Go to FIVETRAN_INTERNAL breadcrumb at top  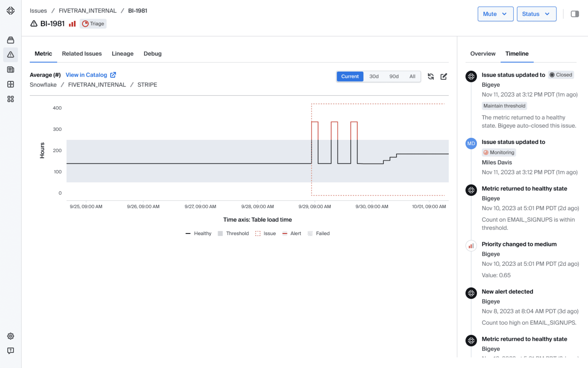point(88,11)
